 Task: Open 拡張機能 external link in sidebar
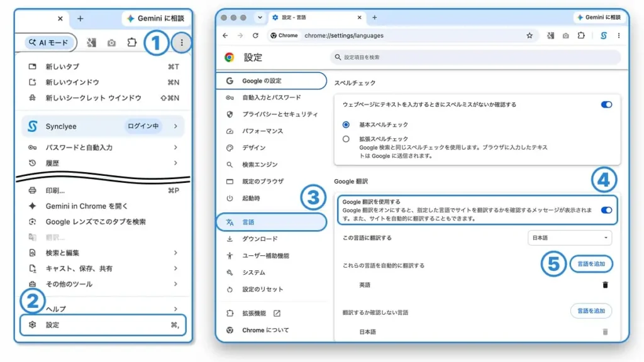271,313
